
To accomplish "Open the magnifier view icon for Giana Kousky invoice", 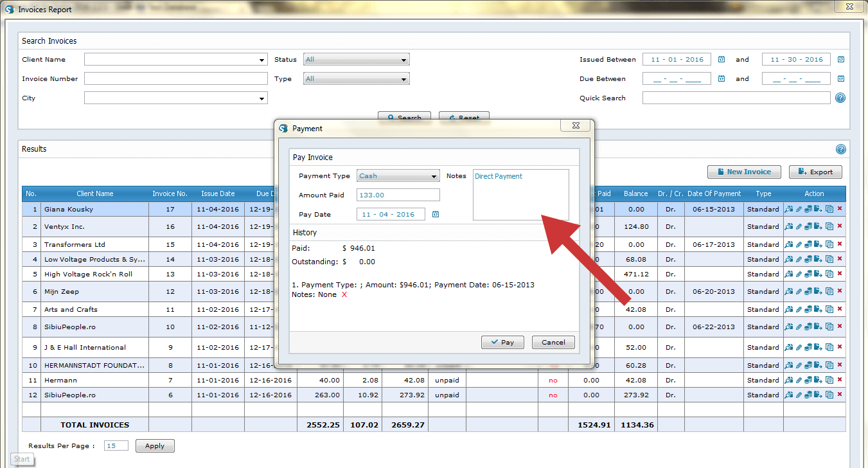I will click(789, 209).
